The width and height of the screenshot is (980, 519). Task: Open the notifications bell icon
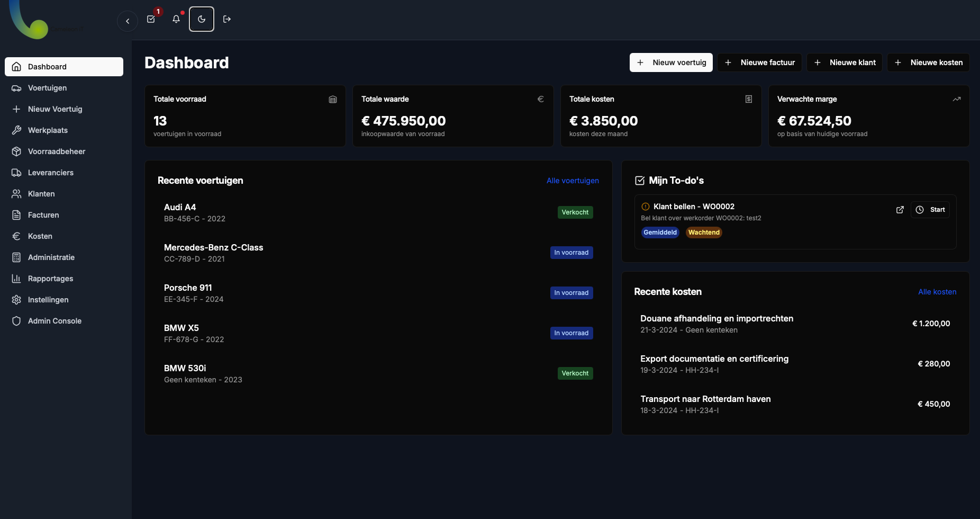coord(176,19)
